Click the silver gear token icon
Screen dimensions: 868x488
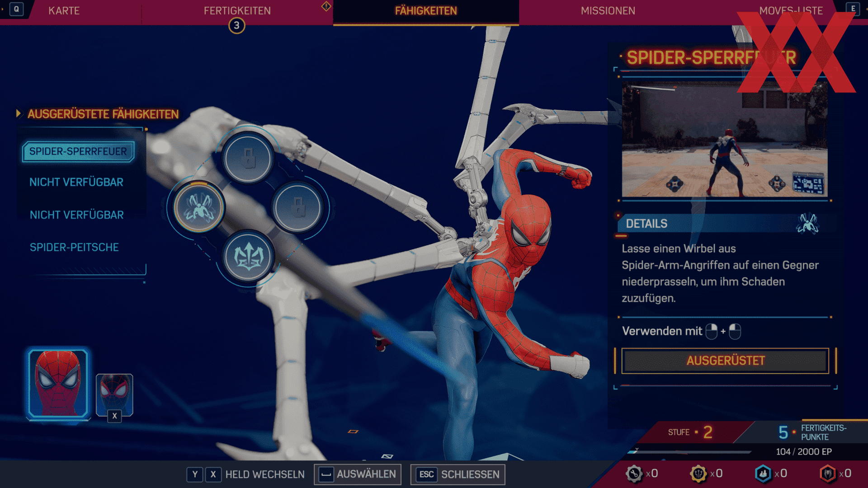click(x=634, y=474)
